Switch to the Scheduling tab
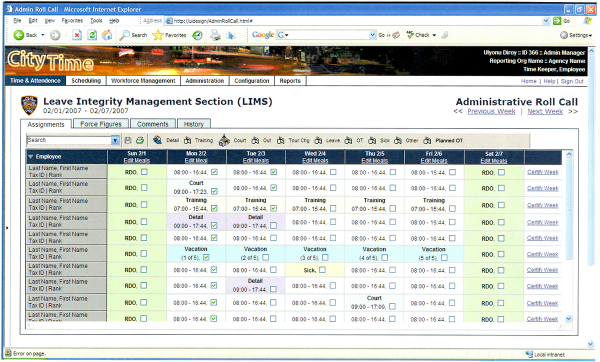600x362 pixels. 86,81
